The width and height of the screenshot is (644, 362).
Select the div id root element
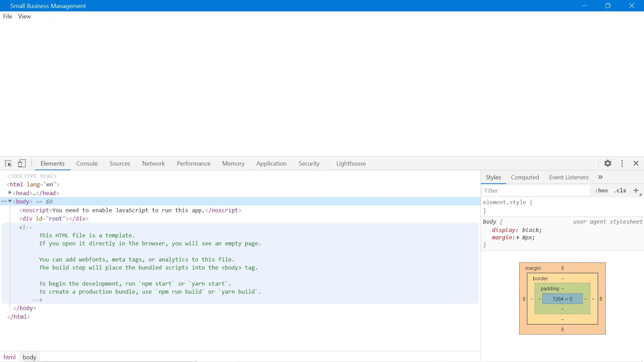[54, 219]
